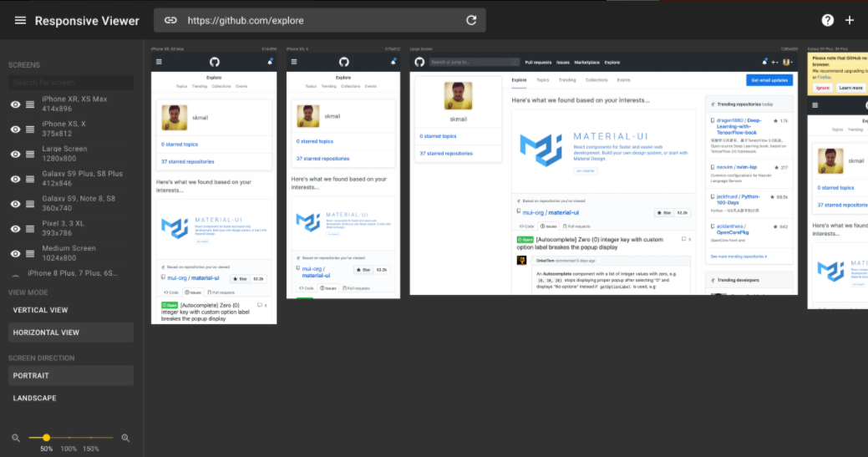Star material-ui repo in Large Screen preview
The width and height of the screenshot is (868, 457).
click(664, 212)
